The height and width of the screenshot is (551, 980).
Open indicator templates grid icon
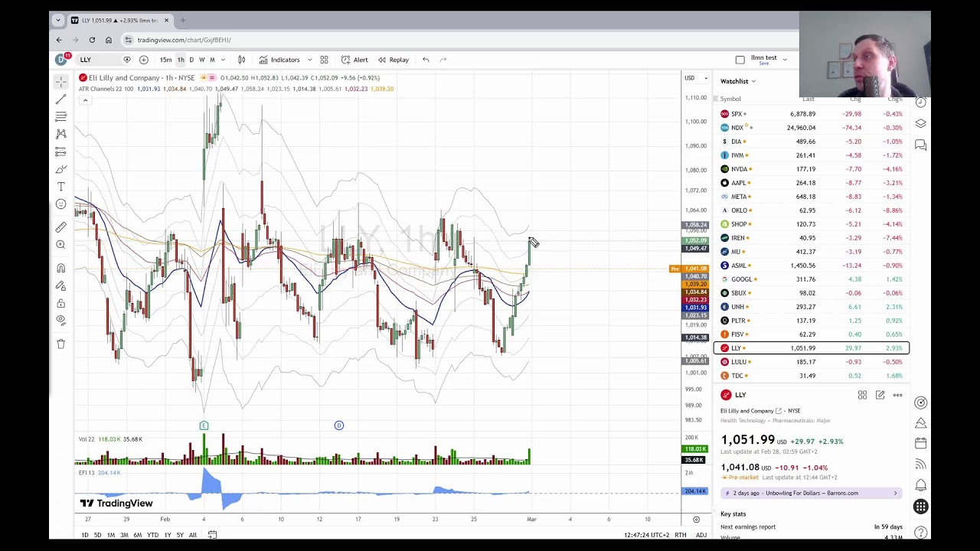324,60
